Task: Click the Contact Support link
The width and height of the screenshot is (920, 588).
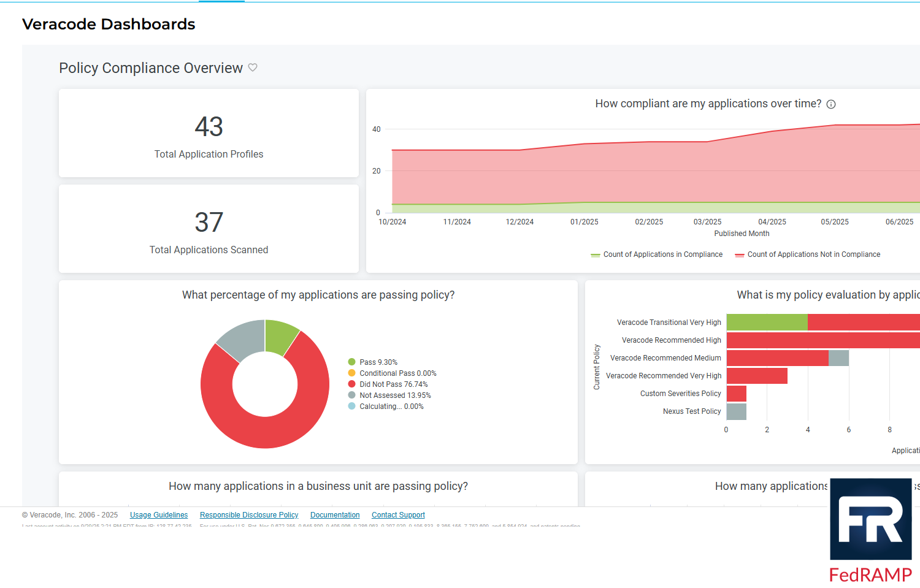Action: tap(398, 515)
